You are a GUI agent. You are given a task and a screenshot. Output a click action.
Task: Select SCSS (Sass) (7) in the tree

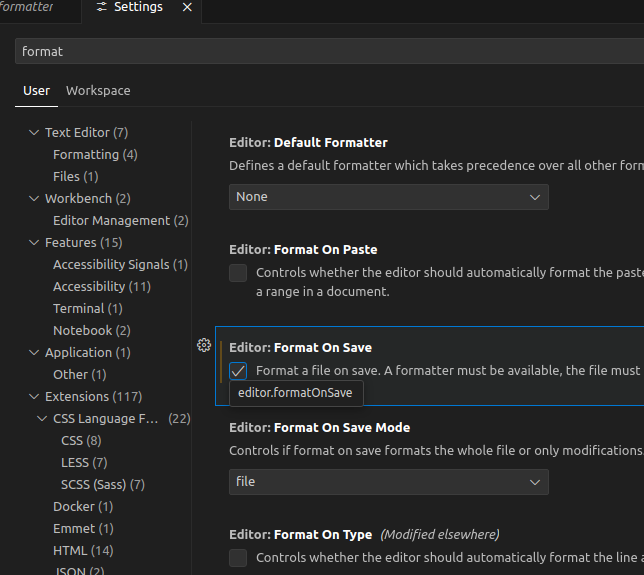pyautogui.click(x=103, y=485)
